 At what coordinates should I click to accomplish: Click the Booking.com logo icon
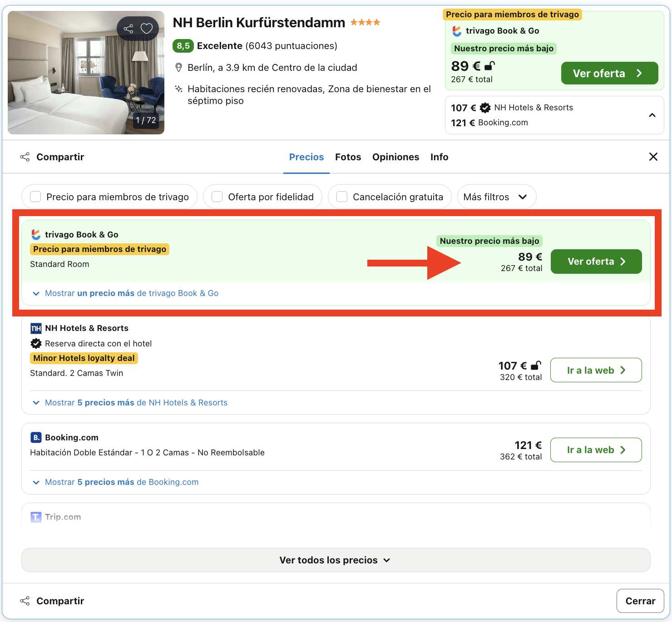tap(35, 437)
